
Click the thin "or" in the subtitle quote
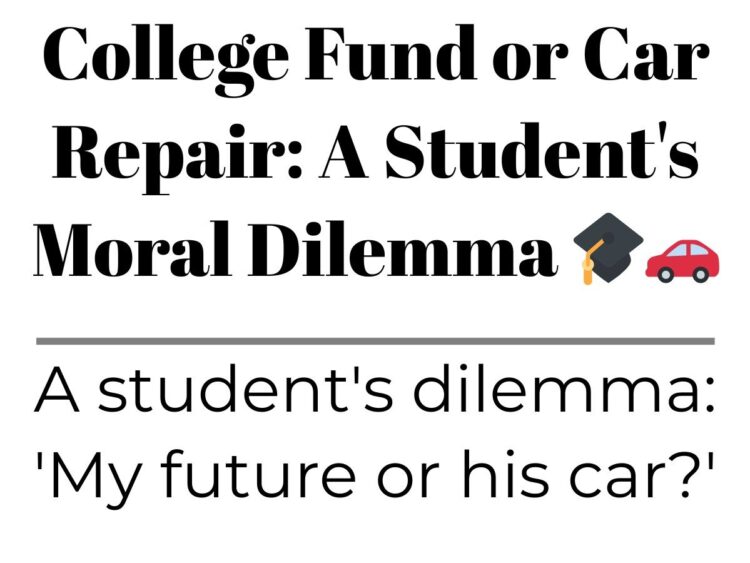click(x=409, y=481)
